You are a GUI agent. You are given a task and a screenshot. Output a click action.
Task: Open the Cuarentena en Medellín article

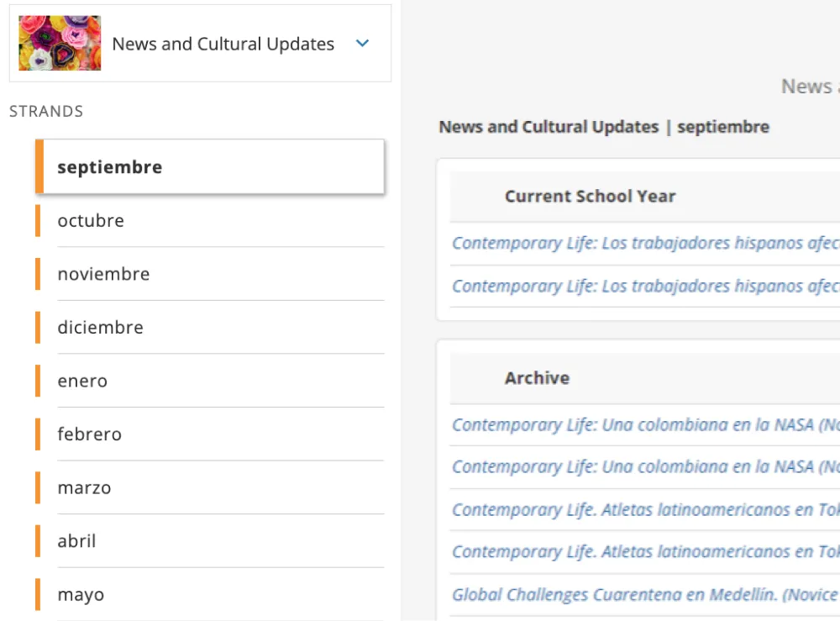point(644,594)
